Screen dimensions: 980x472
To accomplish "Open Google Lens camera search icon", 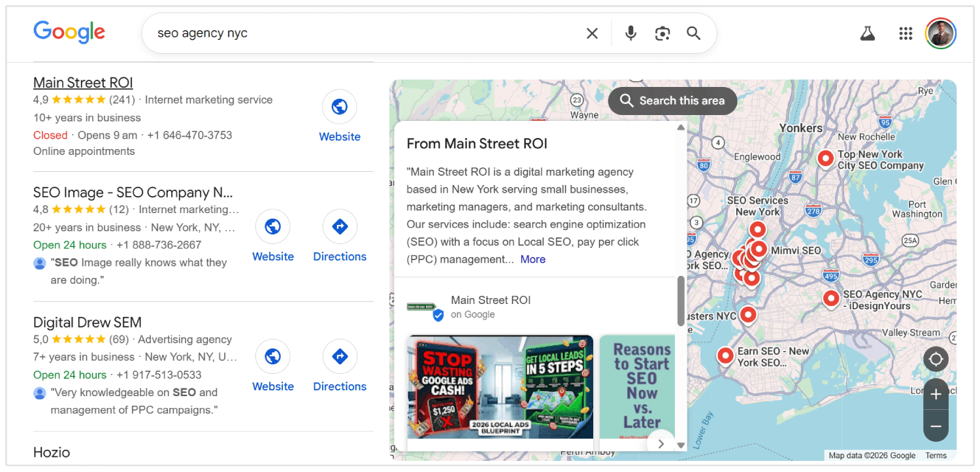I will (662, 33).
